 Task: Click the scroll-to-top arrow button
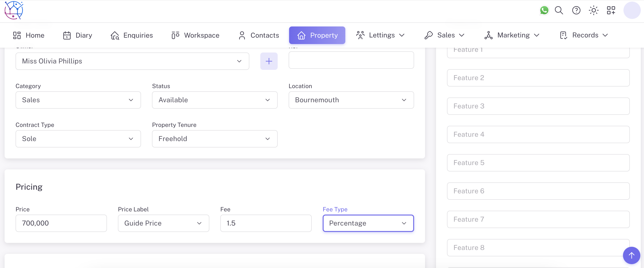tap(631, 255)
